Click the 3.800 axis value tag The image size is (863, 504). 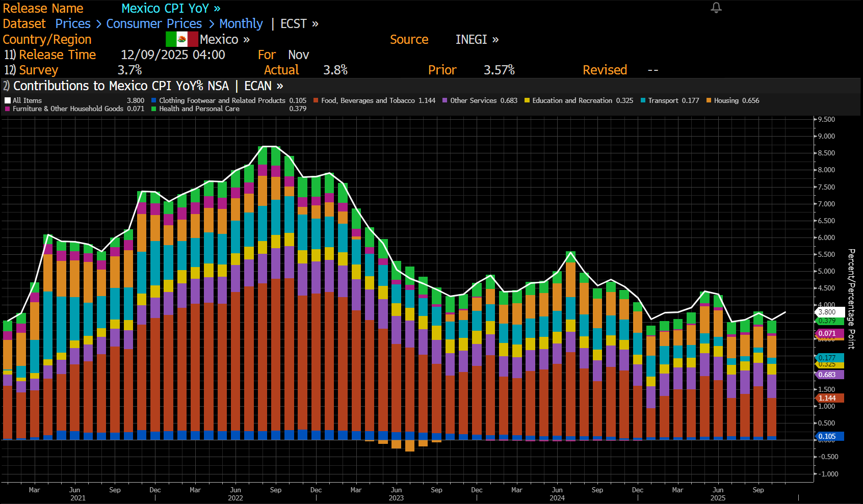tap(829, 312)
